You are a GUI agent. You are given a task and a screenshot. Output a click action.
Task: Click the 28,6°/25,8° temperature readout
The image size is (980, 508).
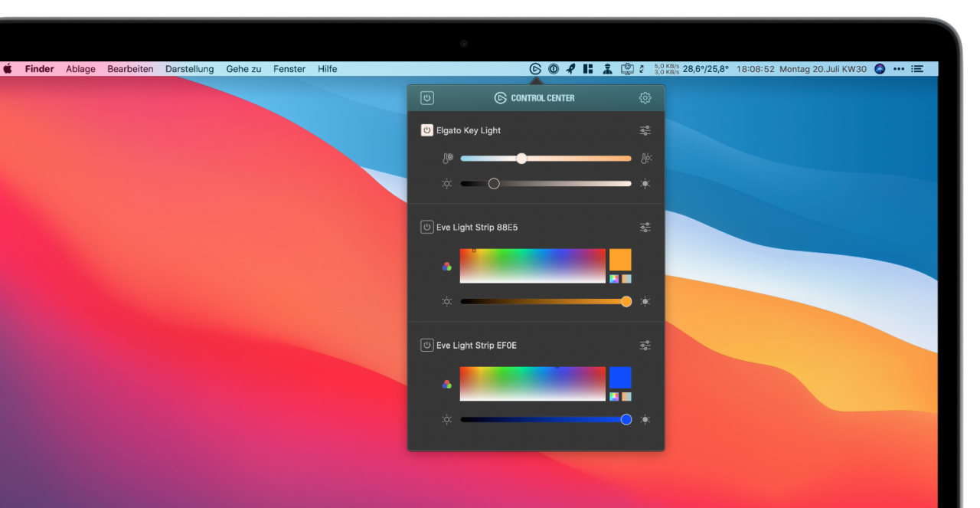[706, 69]
